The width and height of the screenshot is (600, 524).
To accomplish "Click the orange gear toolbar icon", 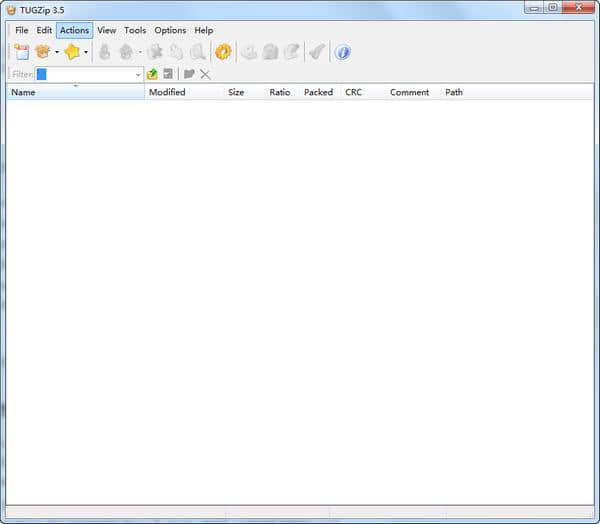I will click(x=223, y=52).
